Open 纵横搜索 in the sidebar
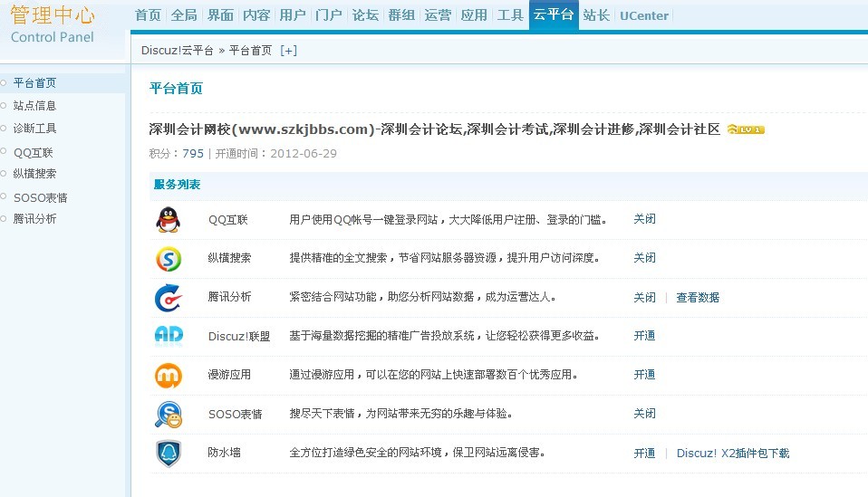The height and width of the screenshot is (497, 868). pyautogui.click(x=34, y=174)
